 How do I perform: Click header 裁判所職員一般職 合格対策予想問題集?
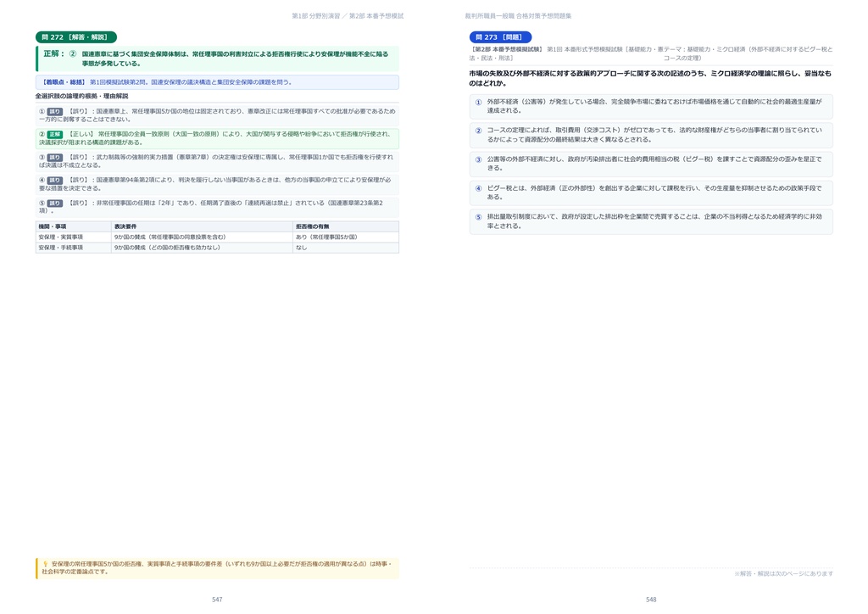[x=518, y=16]
